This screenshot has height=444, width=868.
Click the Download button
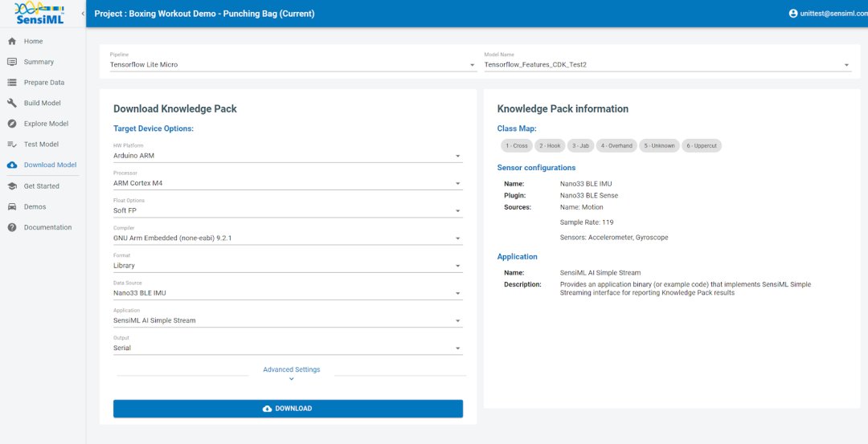(x=288, y=409)
